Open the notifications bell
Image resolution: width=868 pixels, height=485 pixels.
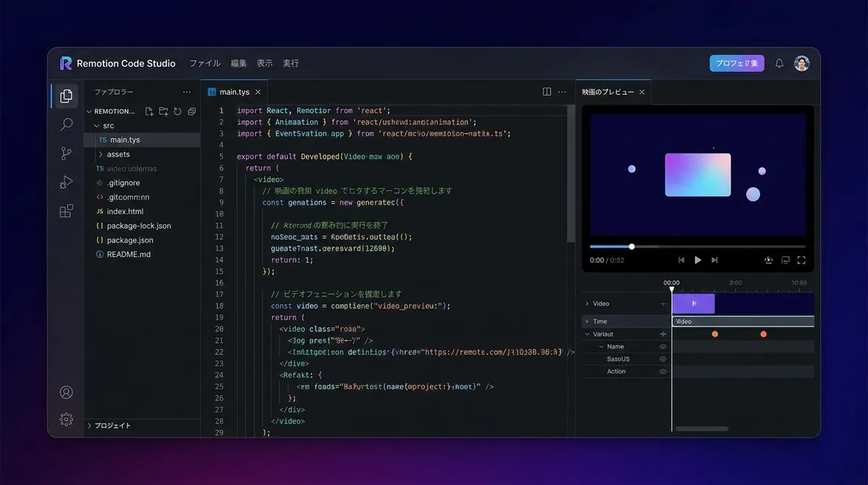point(779,63)
